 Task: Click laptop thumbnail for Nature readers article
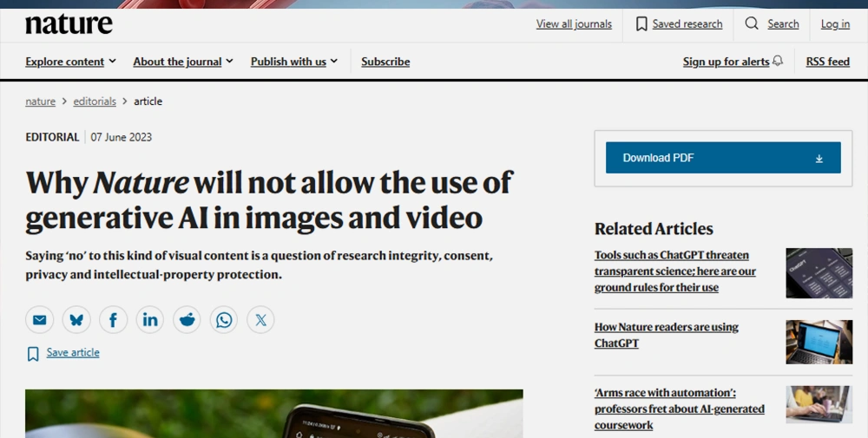(819, 341)
